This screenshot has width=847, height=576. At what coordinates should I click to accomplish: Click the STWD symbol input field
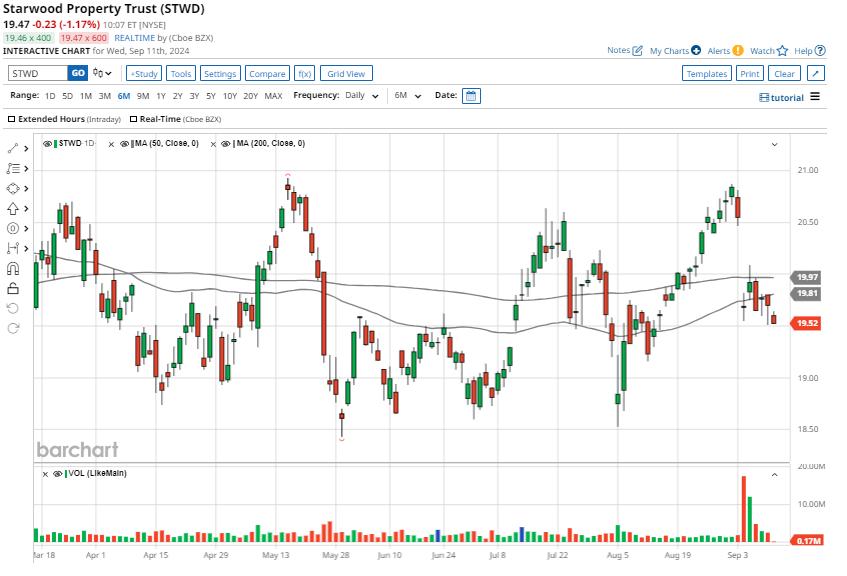tap(38, 73)
